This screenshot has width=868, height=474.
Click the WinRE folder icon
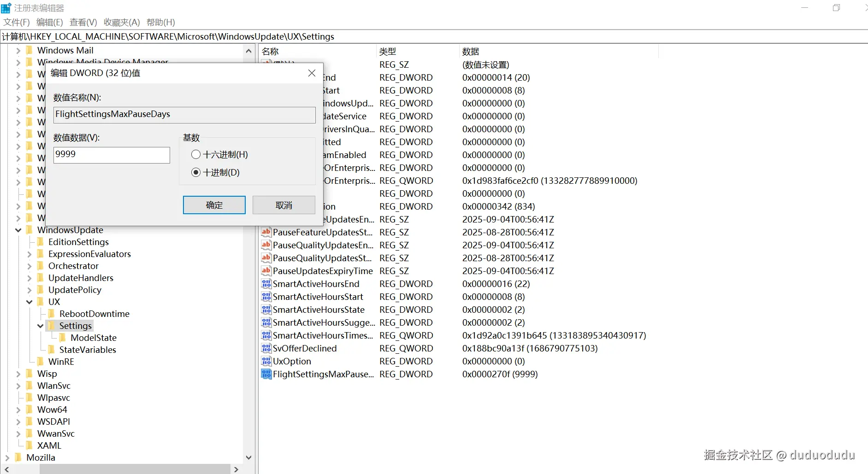tap(41, 362)
